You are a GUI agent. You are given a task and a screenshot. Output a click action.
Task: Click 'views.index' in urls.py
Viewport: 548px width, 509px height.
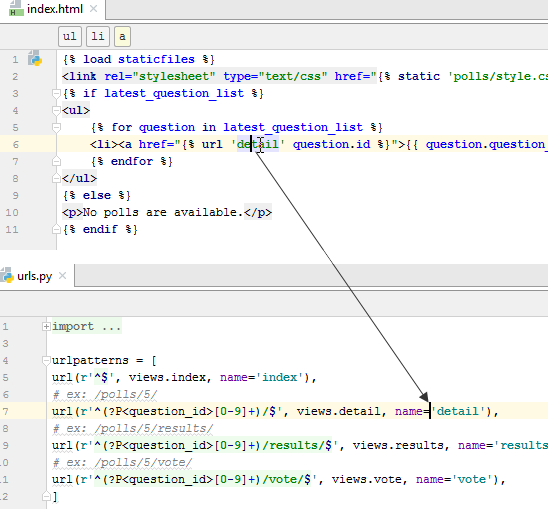coord(167,377)
